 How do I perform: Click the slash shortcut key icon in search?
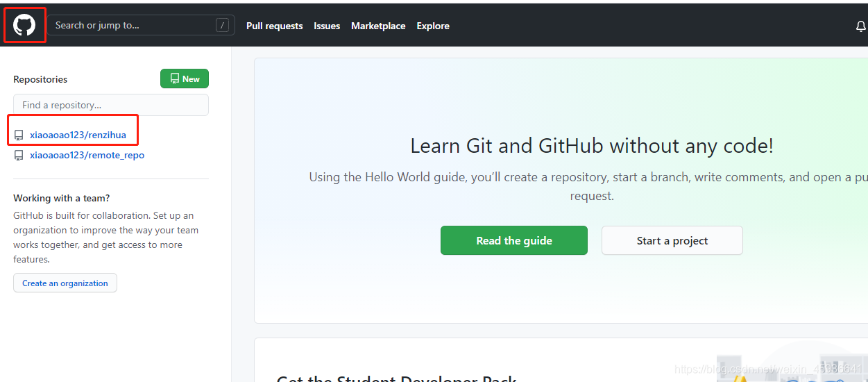222,25
